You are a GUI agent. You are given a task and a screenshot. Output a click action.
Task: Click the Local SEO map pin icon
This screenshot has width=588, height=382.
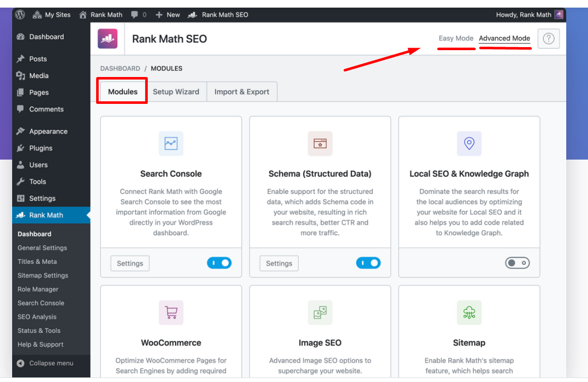tap(469, 143)
